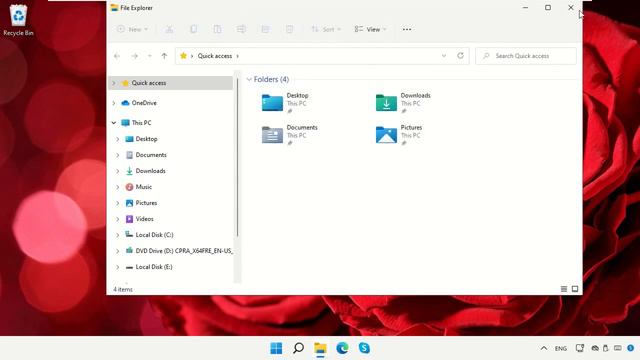Click the Copy toolbar icon
This screenshot has width=640, height=360.
point(193,29)
